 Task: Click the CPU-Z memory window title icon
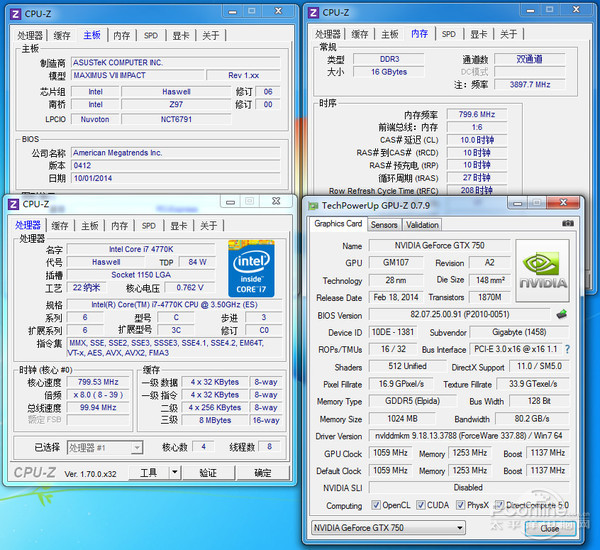312,13
